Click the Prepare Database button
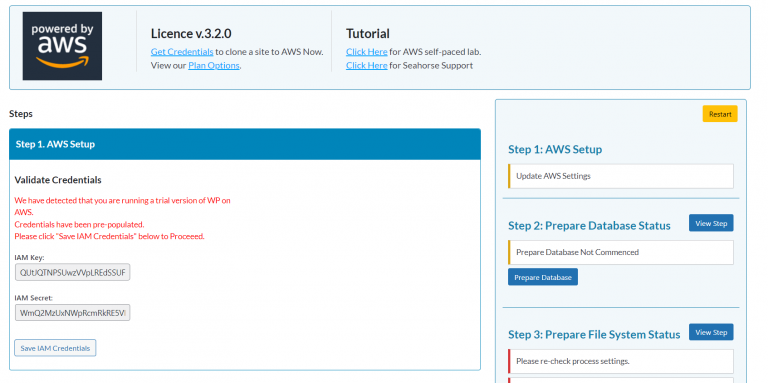This screenshot has height=383, width=768. [x=543, y=277]
